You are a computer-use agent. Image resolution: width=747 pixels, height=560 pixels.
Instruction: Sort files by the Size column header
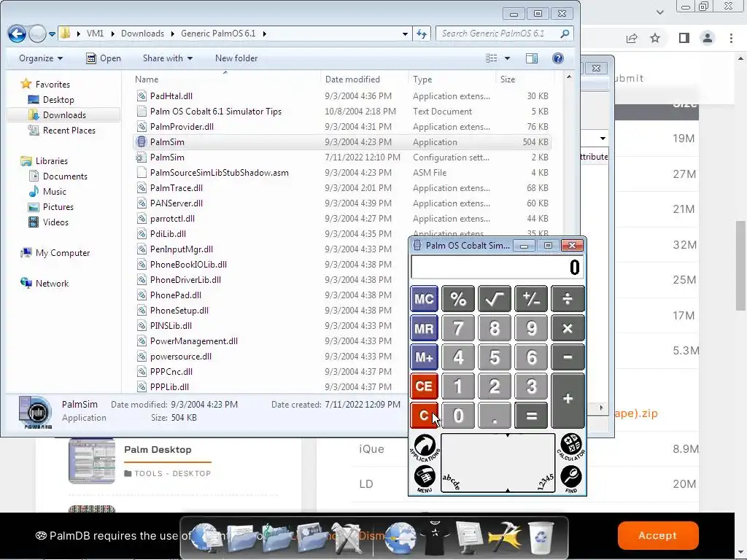coord(525,79)
